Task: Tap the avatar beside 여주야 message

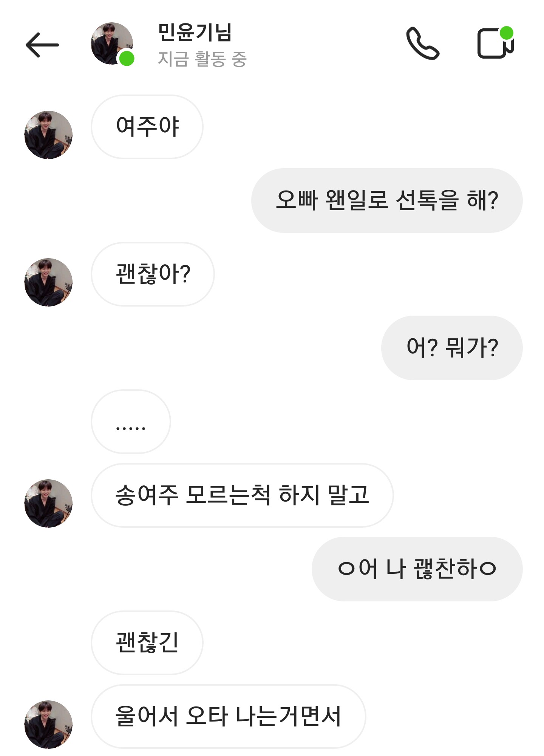Action: click(x=48, y=135)
